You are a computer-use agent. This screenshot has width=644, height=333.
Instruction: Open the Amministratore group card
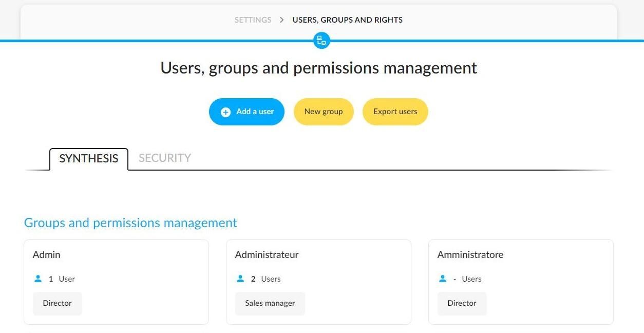pos(521,282)
